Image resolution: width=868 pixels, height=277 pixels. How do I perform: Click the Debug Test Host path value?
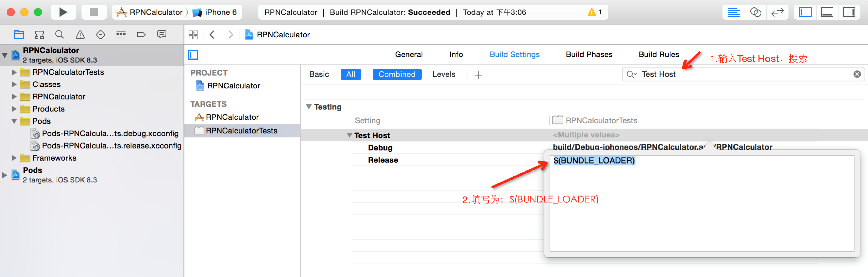click(x=662, y=147)
